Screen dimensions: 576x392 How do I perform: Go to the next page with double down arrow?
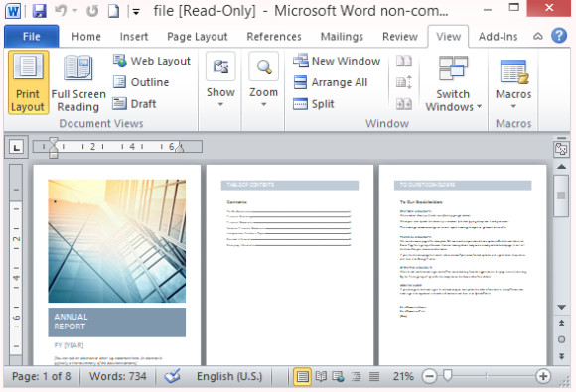click(x=561, y=356)
